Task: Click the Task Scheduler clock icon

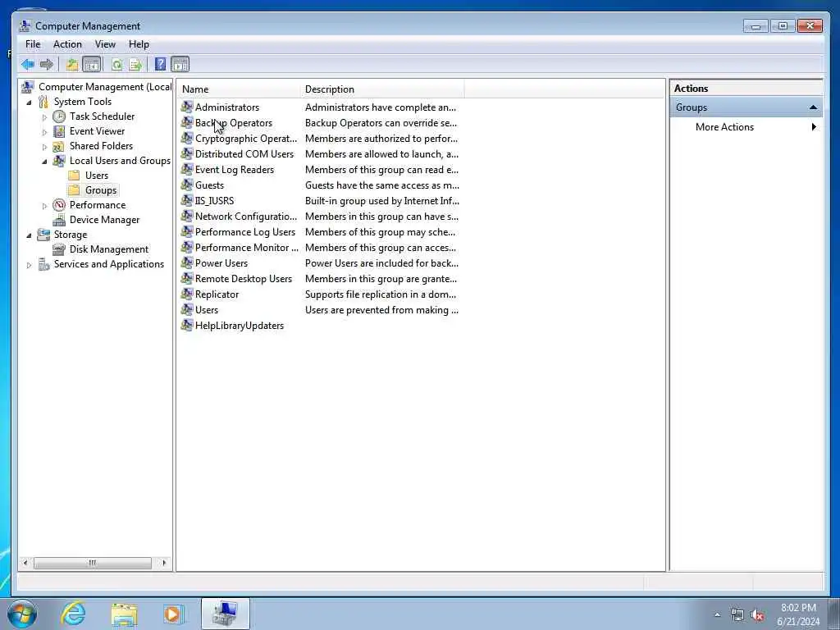Action: 59,116
